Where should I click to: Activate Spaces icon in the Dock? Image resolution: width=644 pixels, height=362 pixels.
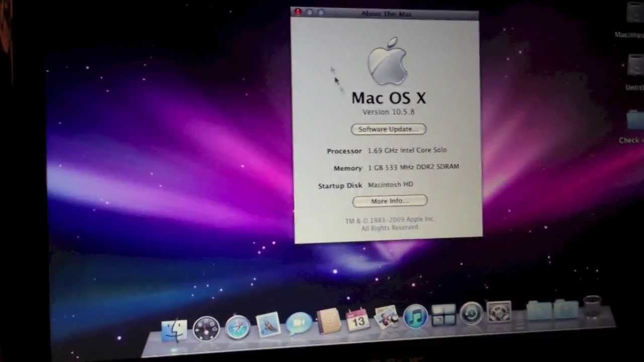coord(444,315)
